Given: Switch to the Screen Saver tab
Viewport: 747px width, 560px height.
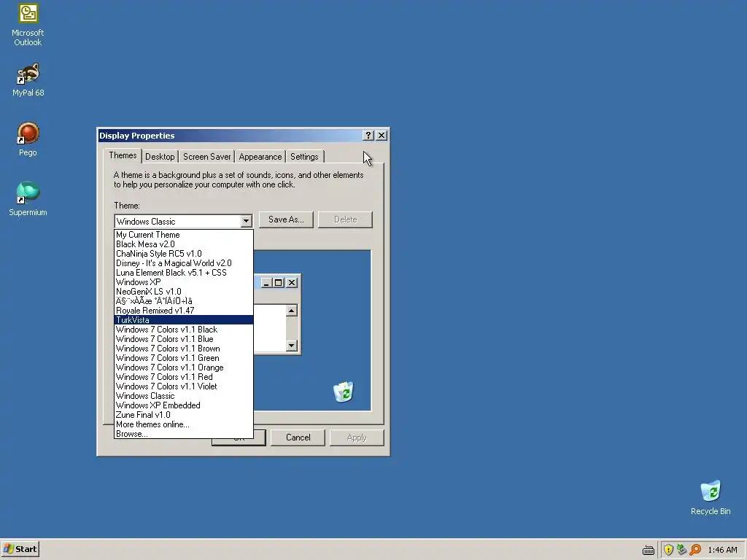Looking at the screenshot, I should tap(206, 157).
